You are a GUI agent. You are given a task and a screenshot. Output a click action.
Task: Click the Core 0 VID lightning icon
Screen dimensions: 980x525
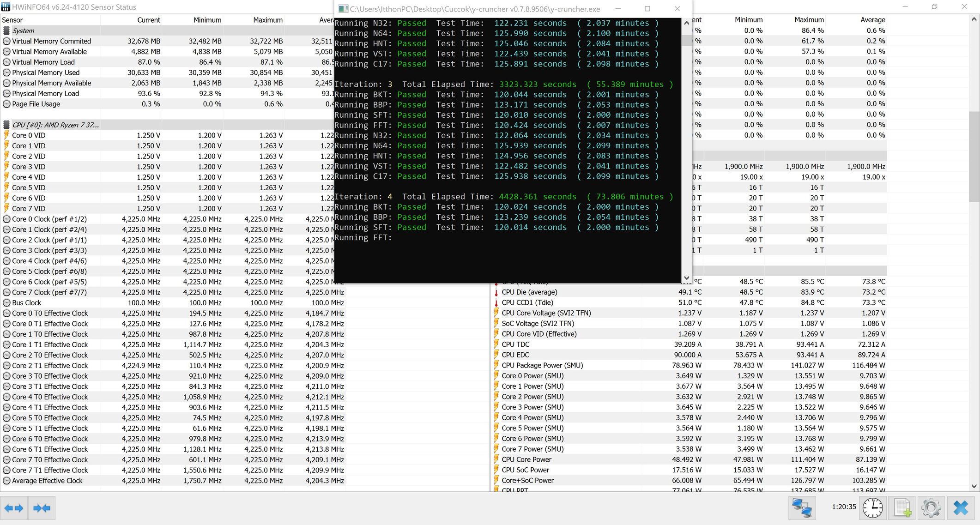pos(6,135)
